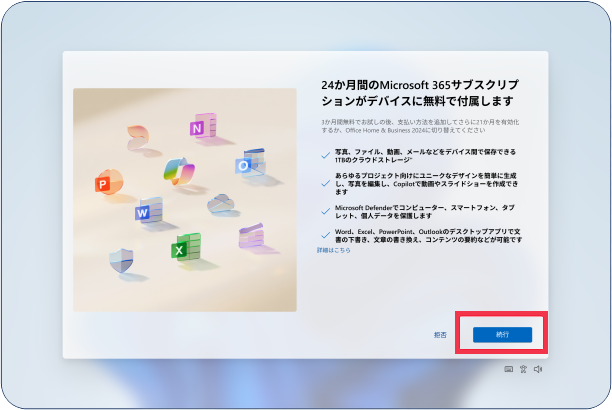This screenshot has height=410, width=612.
Task: Click the Word、Excel、PowerPoint、Outlook bullet text
Action: (428, 235)
